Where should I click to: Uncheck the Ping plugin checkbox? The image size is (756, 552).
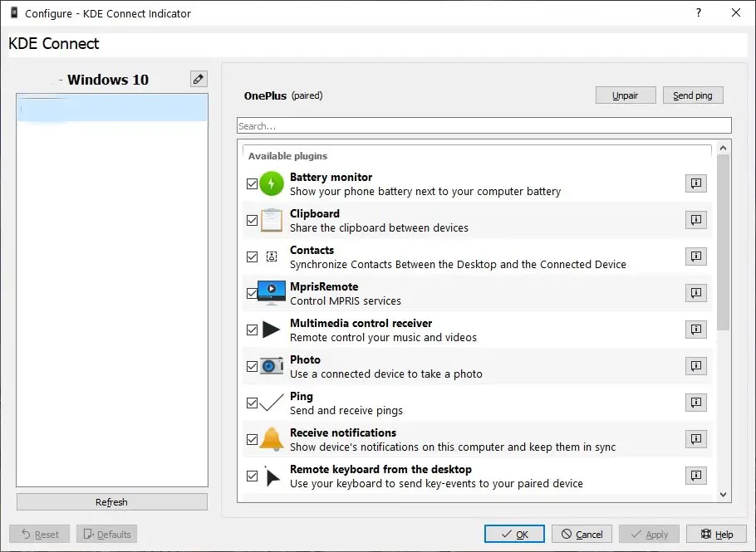pyautogui.click(x=252, y=403)
